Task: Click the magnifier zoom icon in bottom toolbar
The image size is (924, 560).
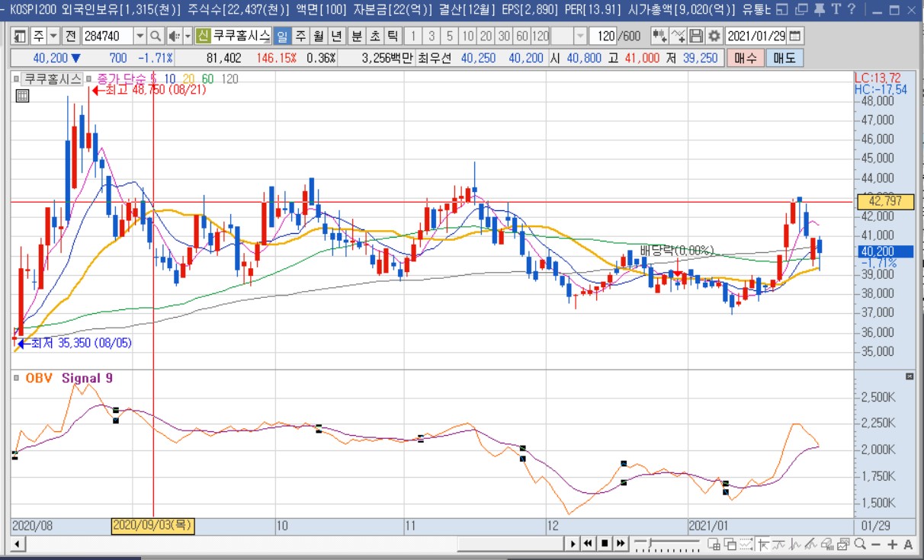Action: click(x=860, y=544)
